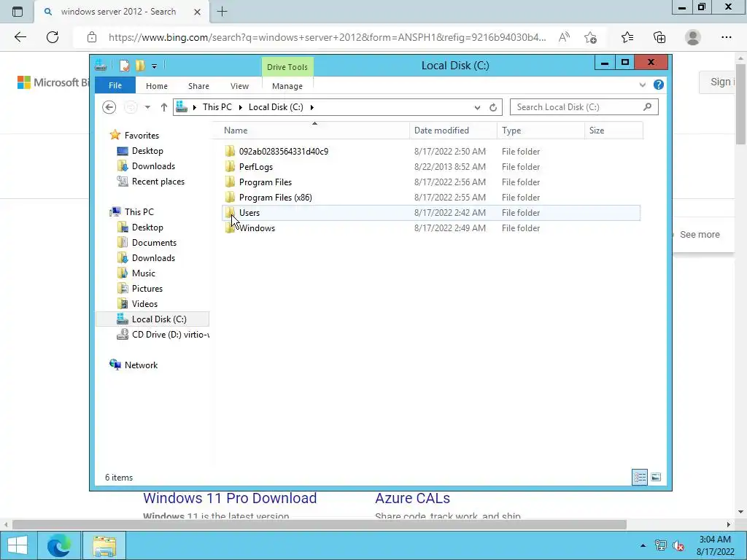Click Edge browser back button
The image size is (747, 560).
tap(20, 37)
